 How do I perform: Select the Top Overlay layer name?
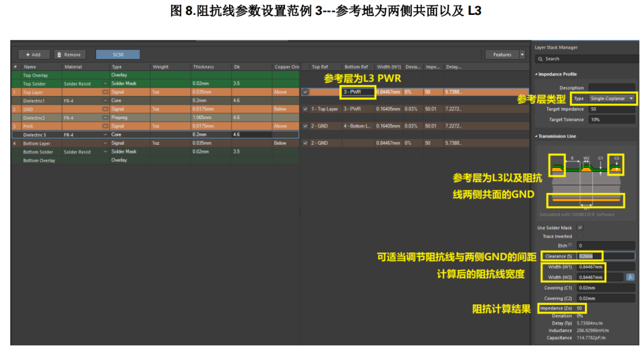click(35, 76)
